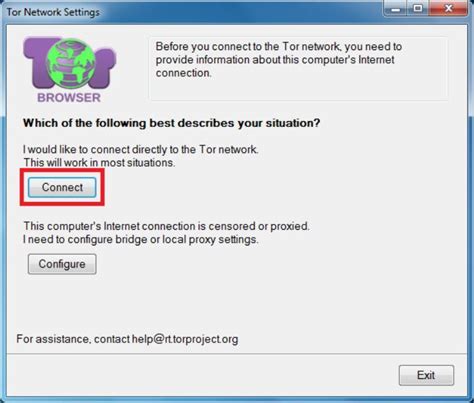Click the purple letter r in the logo
This screenshot has width=474, height=403.
[103, 68]
